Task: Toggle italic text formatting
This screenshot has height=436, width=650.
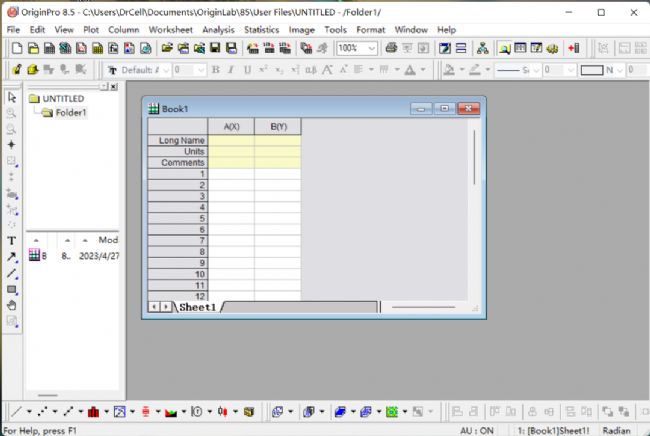Action: click(231, 70)
